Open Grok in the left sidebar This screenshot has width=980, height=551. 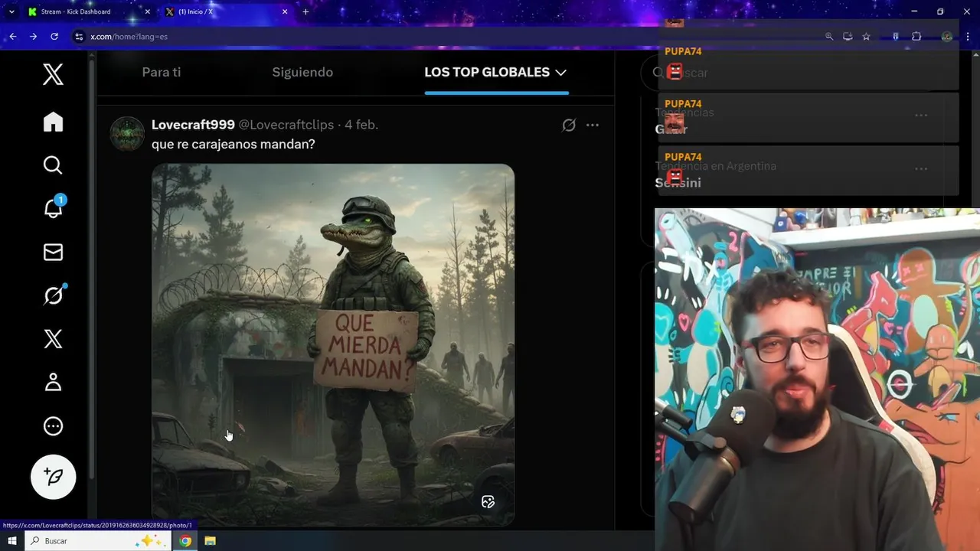[x=53, y=295]
